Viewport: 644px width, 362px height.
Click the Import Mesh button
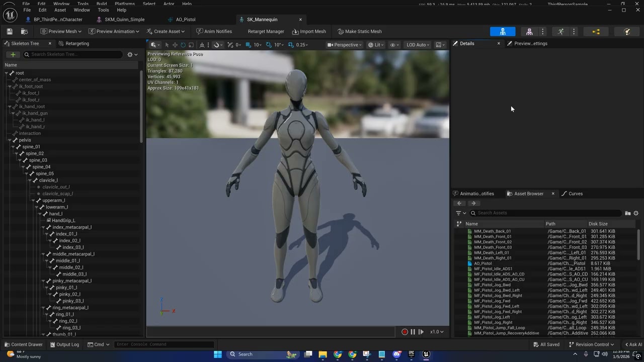click(309, 32)
